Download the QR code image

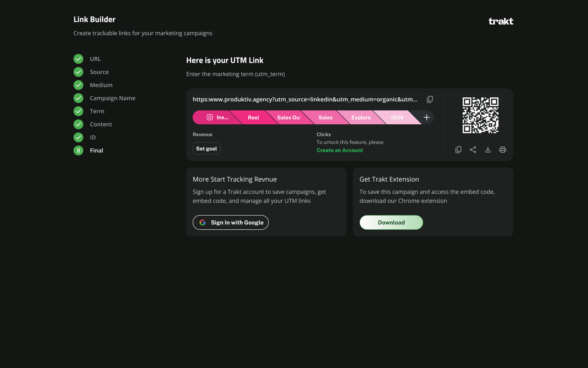coord(488,150)
